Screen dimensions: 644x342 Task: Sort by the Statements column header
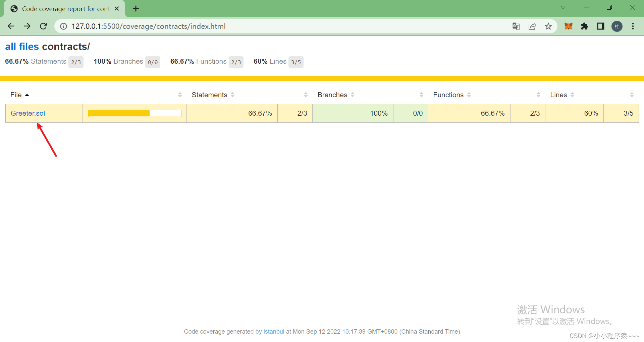point(213,95)
